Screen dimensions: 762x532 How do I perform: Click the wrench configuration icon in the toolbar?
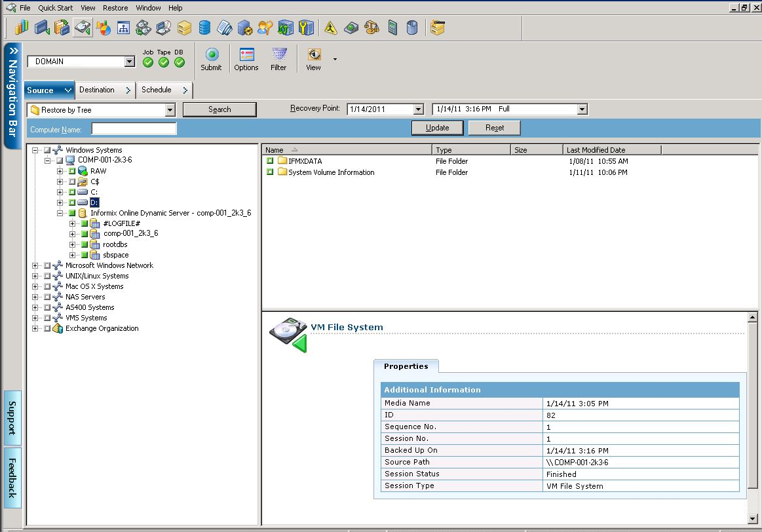(306, 28)
